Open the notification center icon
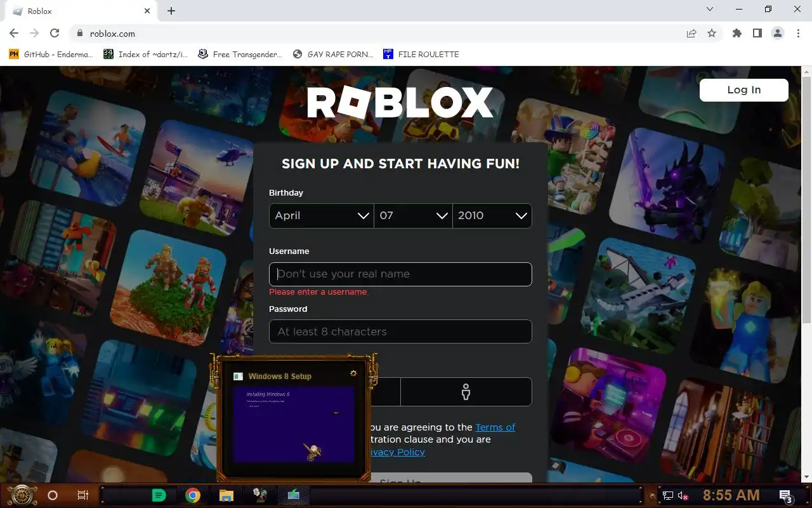 click(x=786, y=496)
